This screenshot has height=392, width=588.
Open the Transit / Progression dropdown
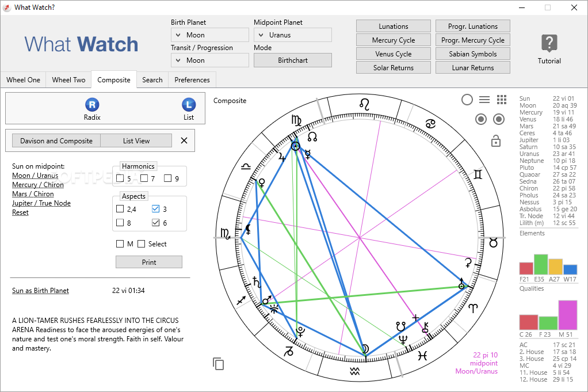click(209, 60)
